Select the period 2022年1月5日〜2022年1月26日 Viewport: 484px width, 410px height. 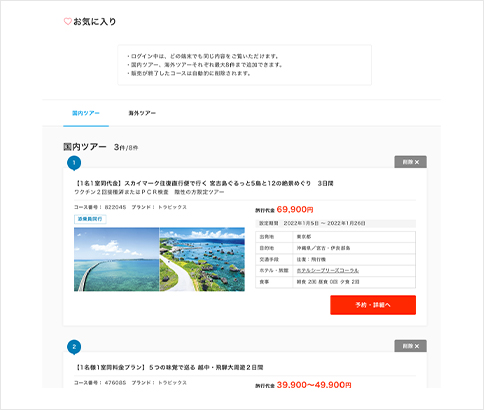pyautogui.click(x=324, y=223)
